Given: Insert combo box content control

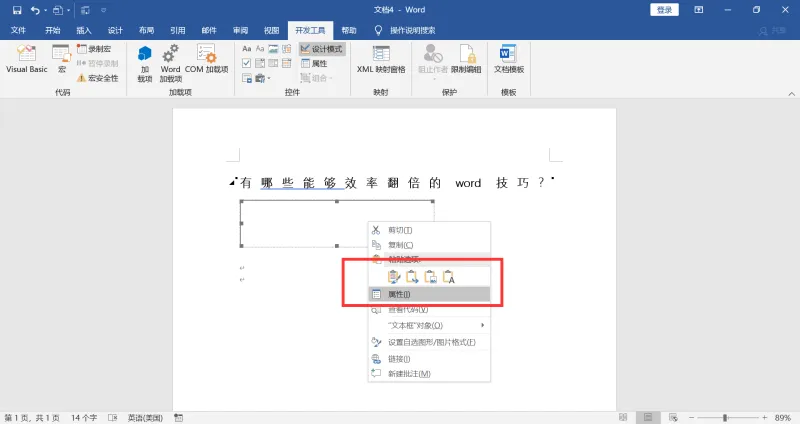Looking at the screenshot, I should (x=260, y=63).
